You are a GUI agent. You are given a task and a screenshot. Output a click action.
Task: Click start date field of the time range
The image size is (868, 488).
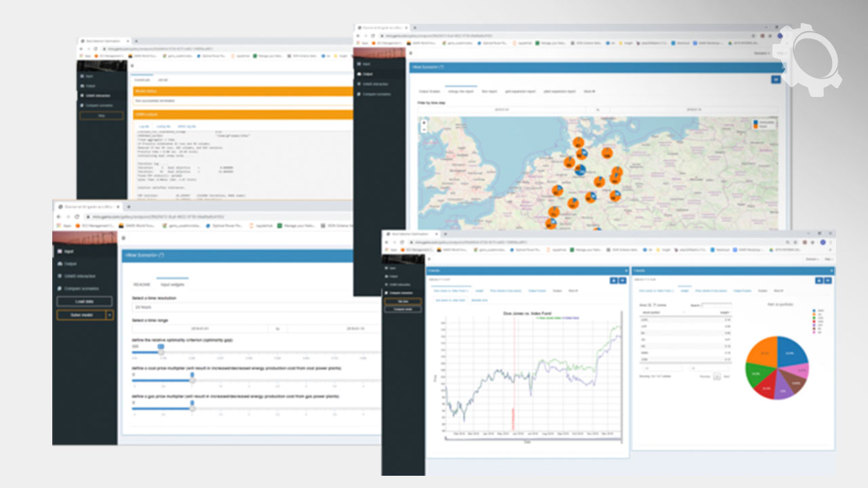tap(200, 329)
